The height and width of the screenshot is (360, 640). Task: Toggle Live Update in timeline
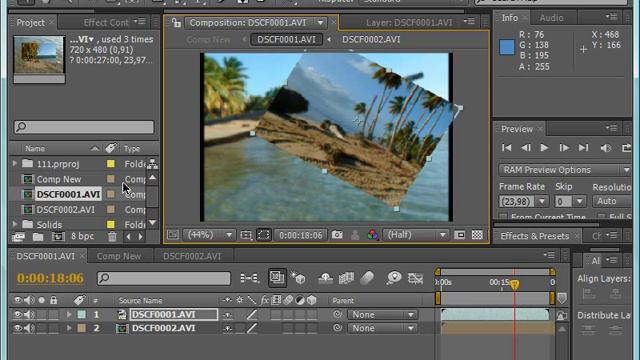pyautogui.click(x=277, y=278)
